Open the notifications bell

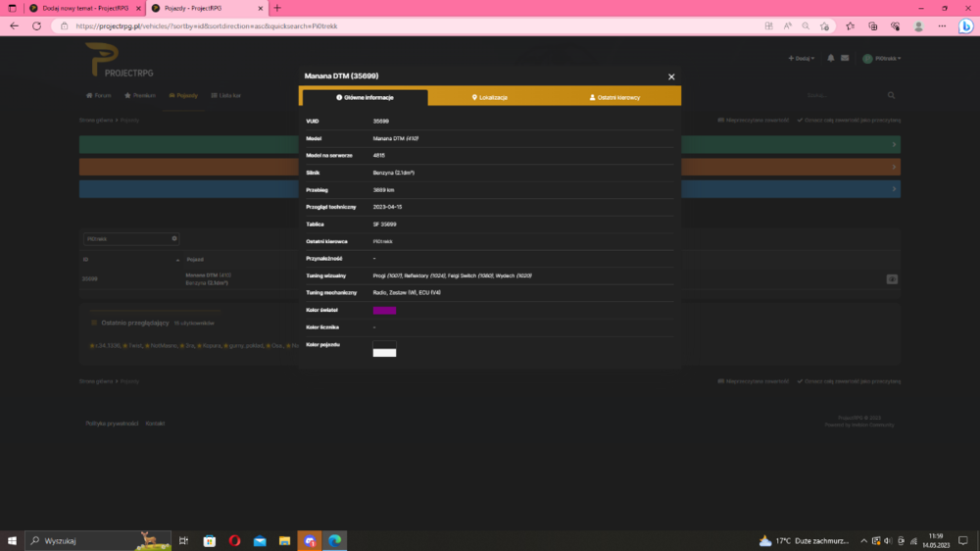pyautogui.click(x=831, y=58)
